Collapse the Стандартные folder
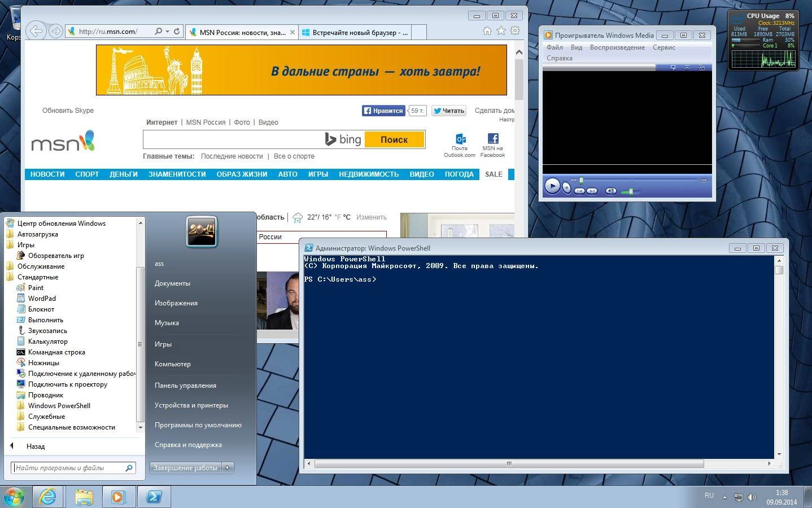 point(37,277)
